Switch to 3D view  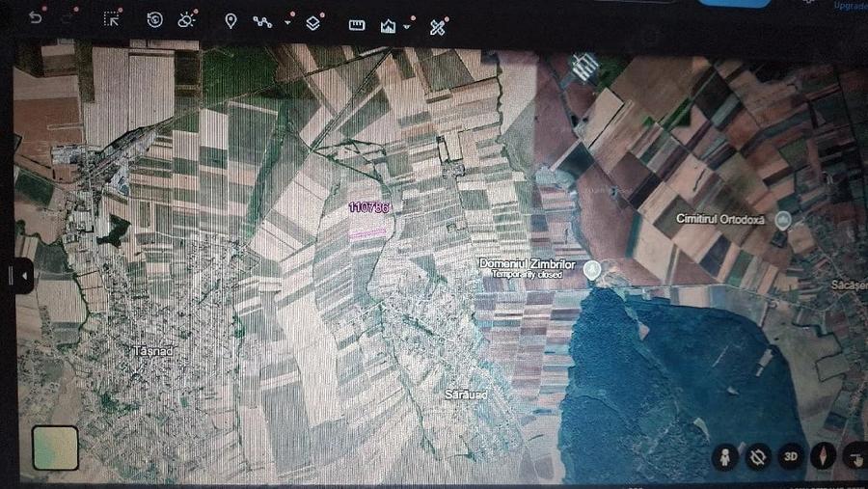791,456
